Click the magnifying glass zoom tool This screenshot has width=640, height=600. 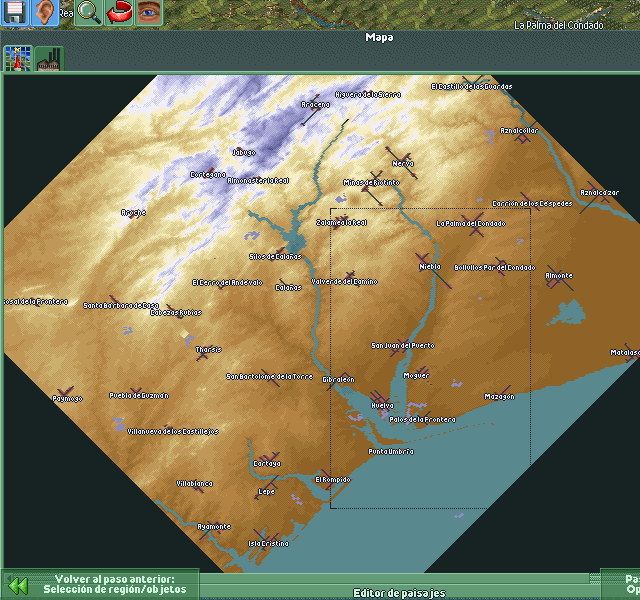(87, 12)
